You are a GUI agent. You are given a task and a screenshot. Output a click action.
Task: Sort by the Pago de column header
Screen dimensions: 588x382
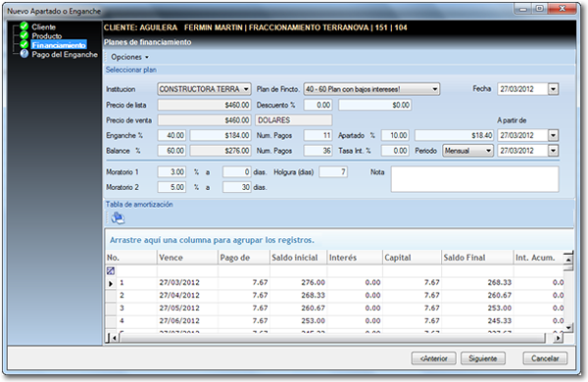[244, 258]
